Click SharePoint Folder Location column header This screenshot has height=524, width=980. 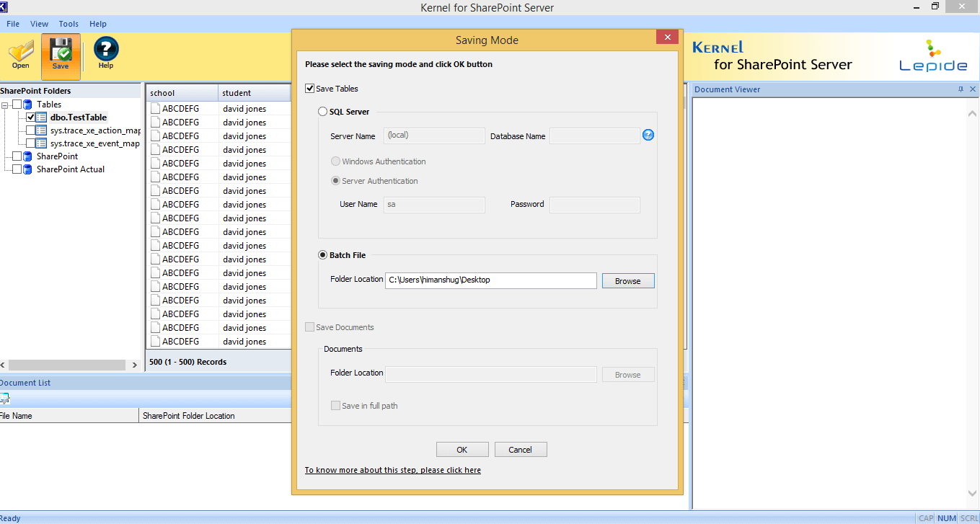[x=215, y=416]
